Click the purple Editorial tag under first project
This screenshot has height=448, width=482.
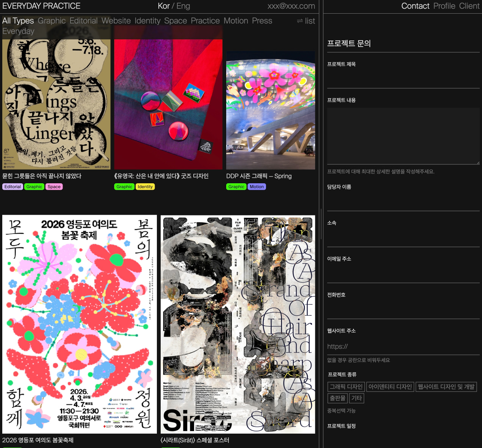click(13, 187)
